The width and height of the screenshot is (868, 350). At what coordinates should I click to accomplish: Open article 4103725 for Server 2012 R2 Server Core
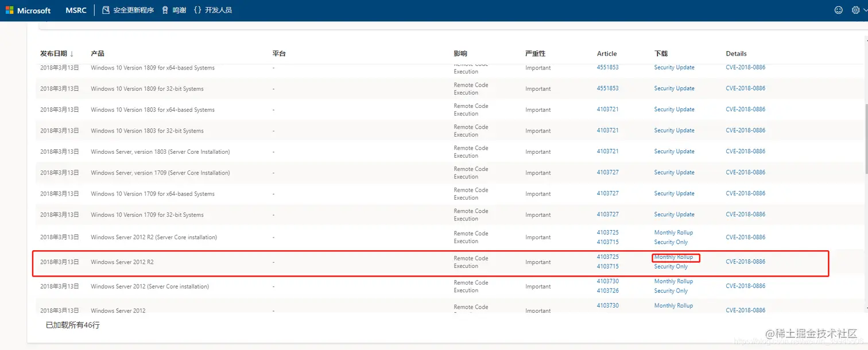(608, 232)
